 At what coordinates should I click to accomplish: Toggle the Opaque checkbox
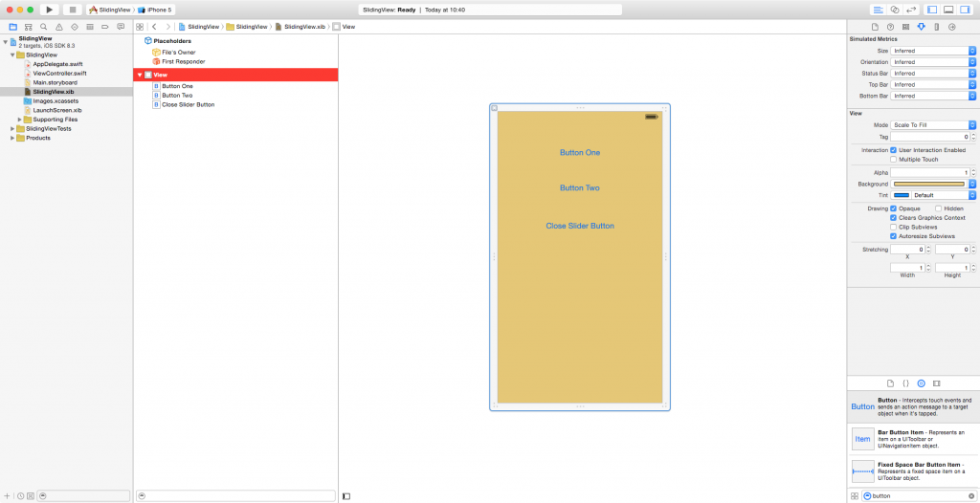(x=894, y=208)
